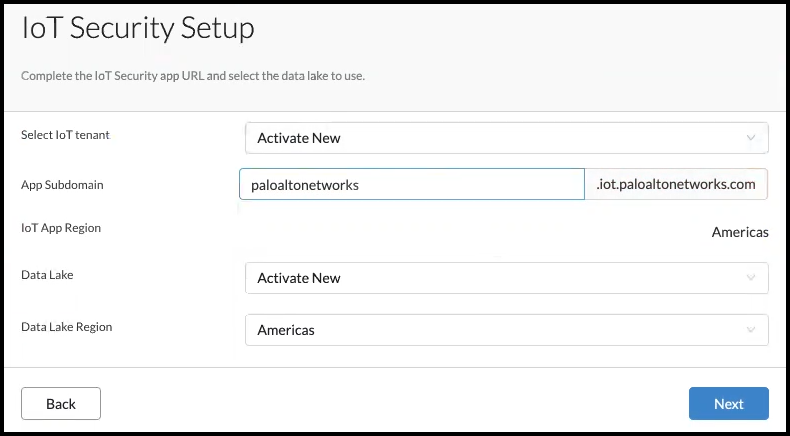Image resolution: width=790 pixels, height=436 pixels.
Task: Click the IoT App Region Americas value
Action: pos(740,232)
